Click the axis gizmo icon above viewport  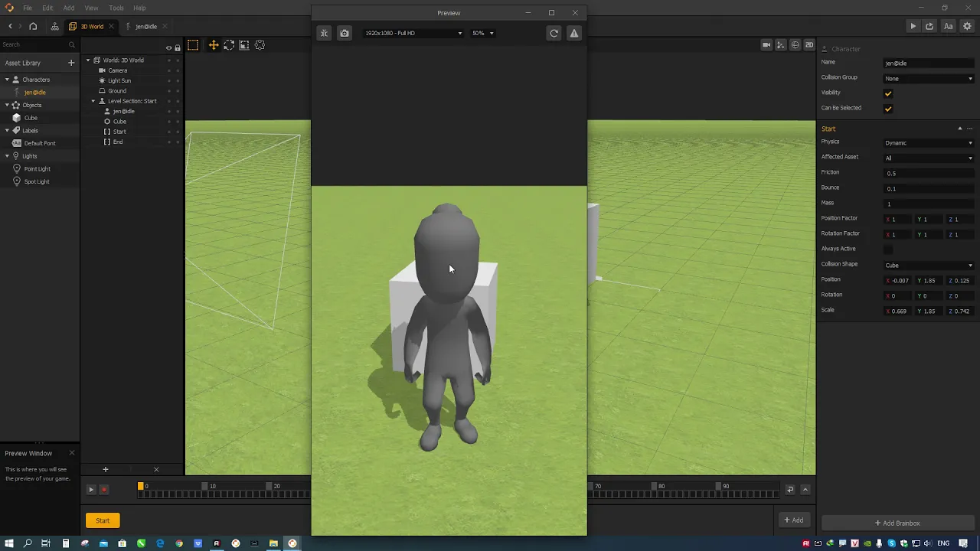[780, 45]
